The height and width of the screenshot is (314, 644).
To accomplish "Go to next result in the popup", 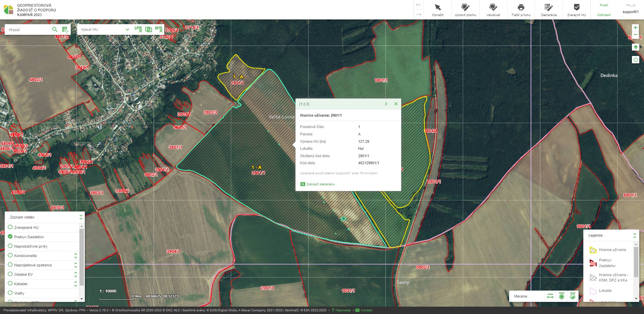I will click(x=386, y=104).
